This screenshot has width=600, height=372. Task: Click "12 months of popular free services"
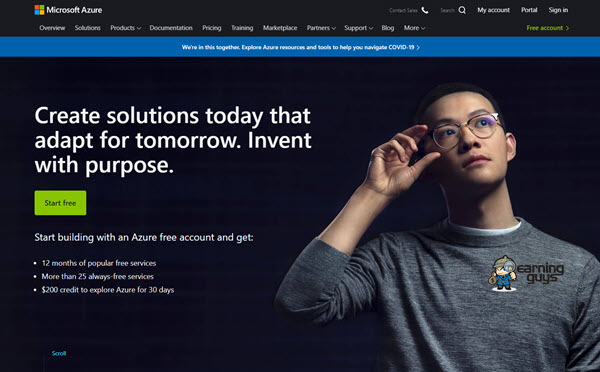pyautogui.click(x=99, y=263)
